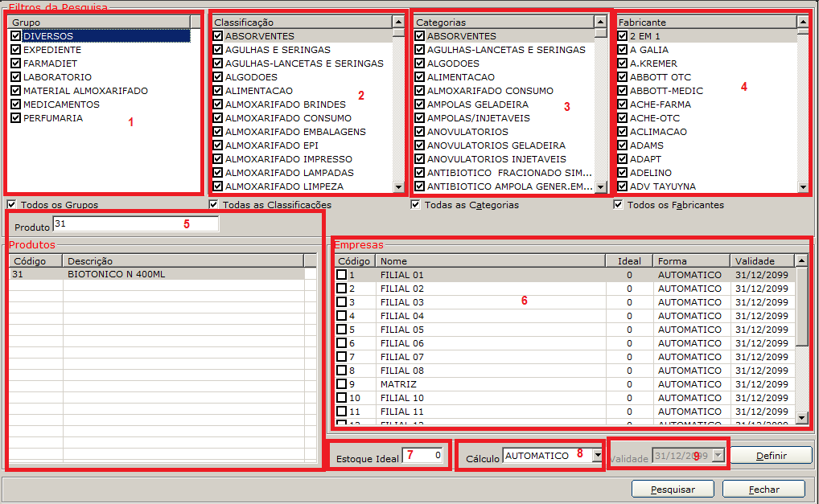Open the Cálculo AUTOMATICO dropdown
Screen dimensions: 819x504
(x=596, y=455)
